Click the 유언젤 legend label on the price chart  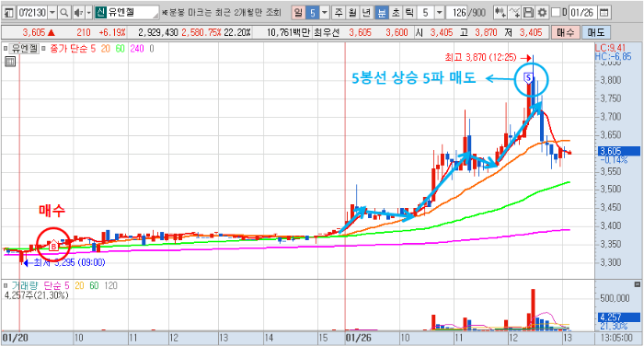[x=25, y=49]
